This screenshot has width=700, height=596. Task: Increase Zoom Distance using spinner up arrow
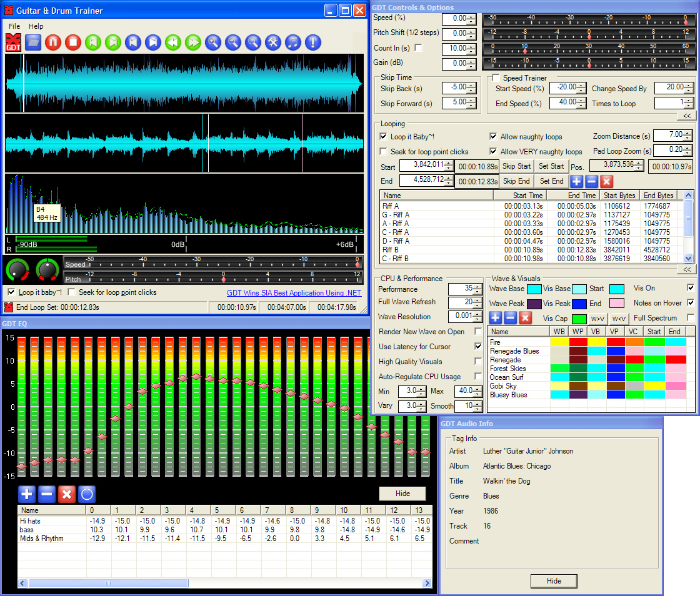(689, 133)
